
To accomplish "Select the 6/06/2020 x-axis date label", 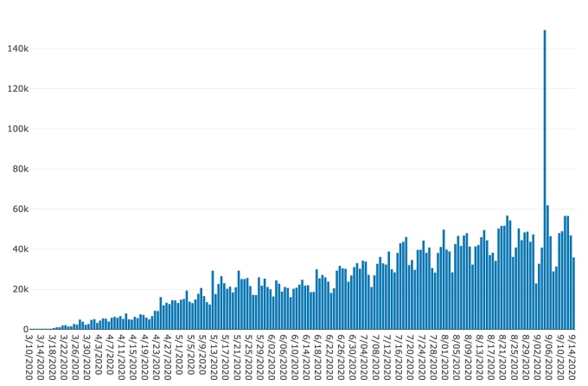I will coord(284,357).
